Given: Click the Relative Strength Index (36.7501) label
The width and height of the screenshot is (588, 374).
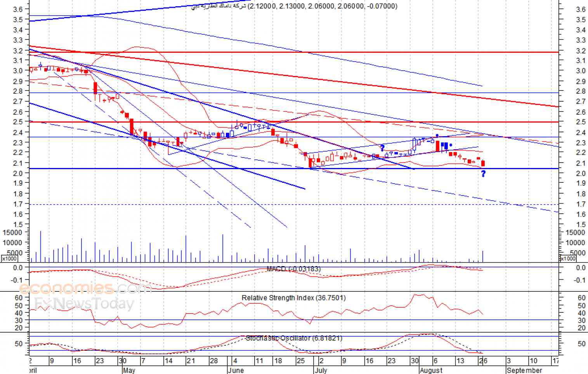Looking at the screenshot, I should click(294, 298).
